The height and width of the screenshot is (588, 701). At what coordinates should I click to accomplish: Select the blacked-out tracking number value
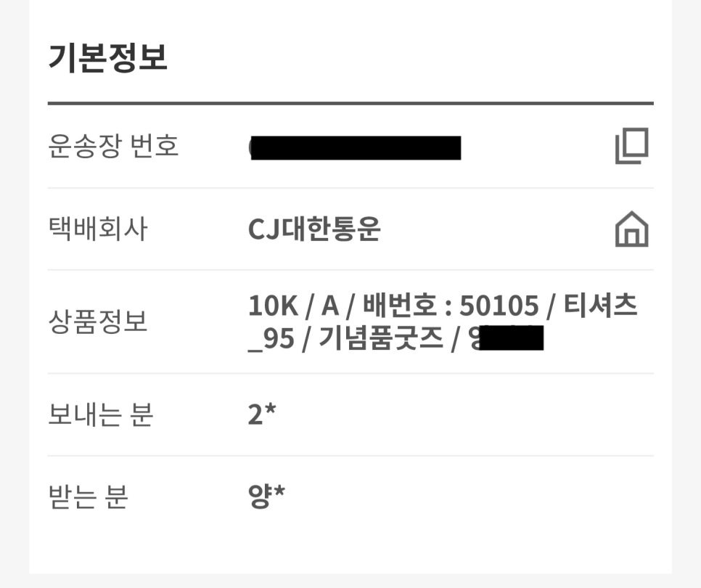coord(356,148)
